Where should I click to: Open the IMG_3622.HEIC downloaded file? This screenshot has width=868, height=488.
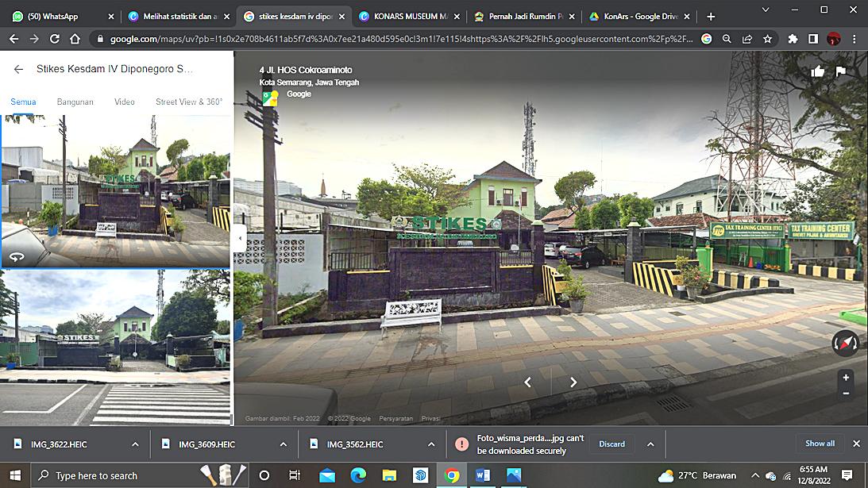[x=59, y=444]
